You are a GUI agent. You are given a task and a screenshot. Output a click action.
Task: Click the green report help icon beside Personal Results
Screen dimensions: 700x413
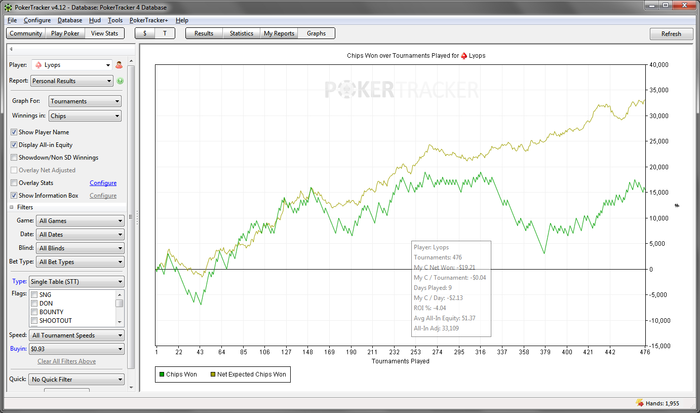pos(120,81)
